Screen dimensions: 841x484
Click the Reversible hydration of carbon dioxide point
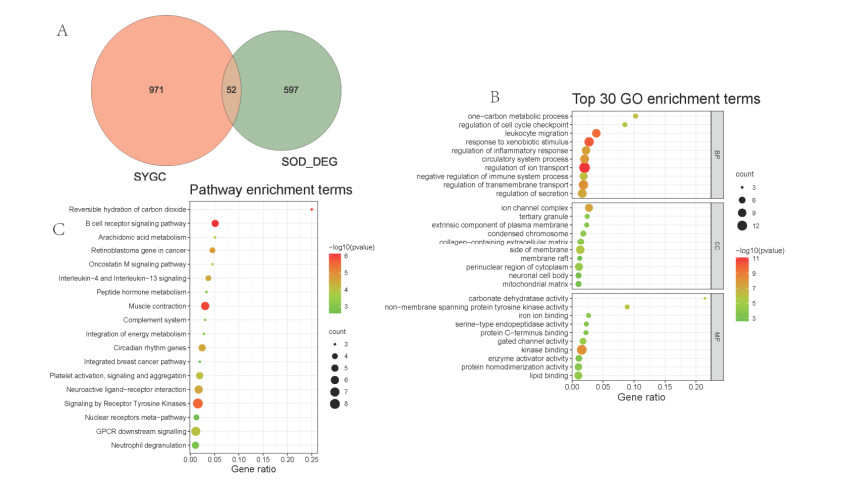coord(312,209)
